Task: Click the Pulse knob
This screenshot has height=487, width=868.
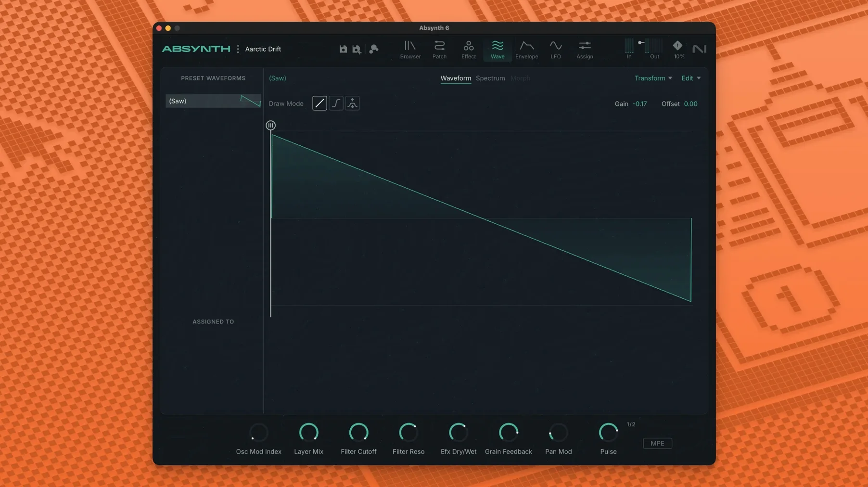Action: coord(608,433)
